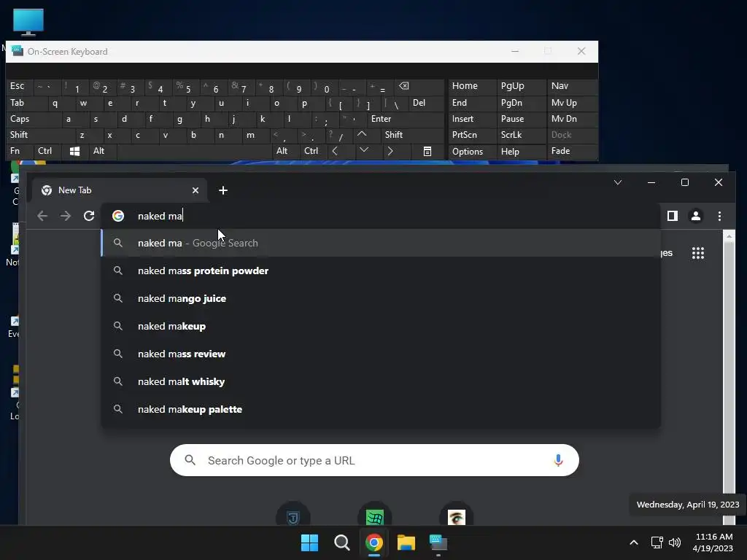The height and width of the screenshot is (560, 747).
Task: Open the Chrome three-dot menu
Action: pyautogui.click(x=719, y=216)
